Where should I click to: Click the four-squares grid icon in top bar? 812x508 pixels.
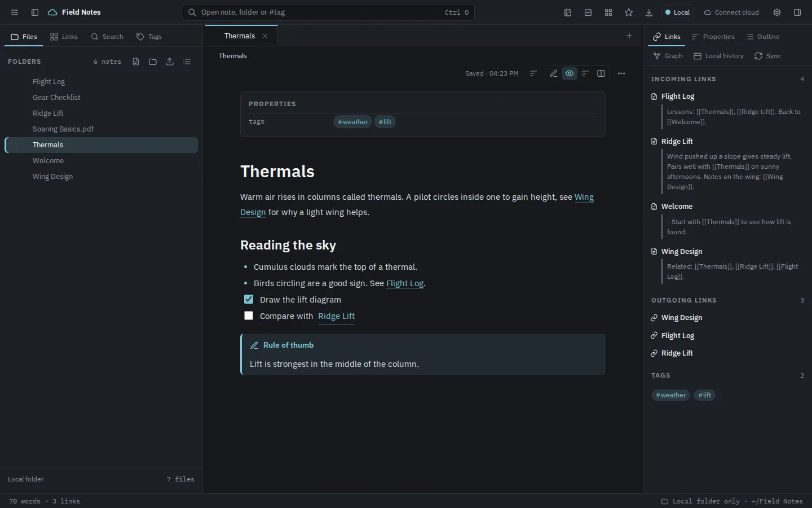608,12
